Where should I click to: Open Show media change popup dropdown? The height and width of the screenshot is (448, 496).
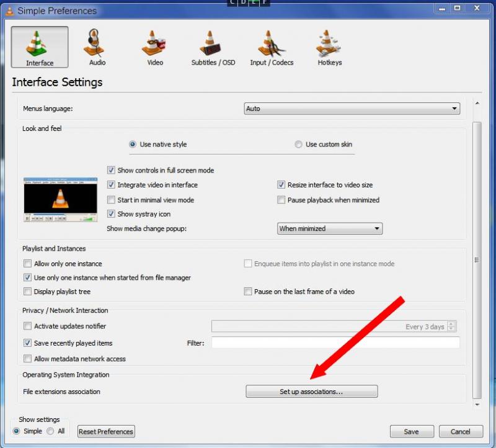pyautogui.click(x=329, y=228)
